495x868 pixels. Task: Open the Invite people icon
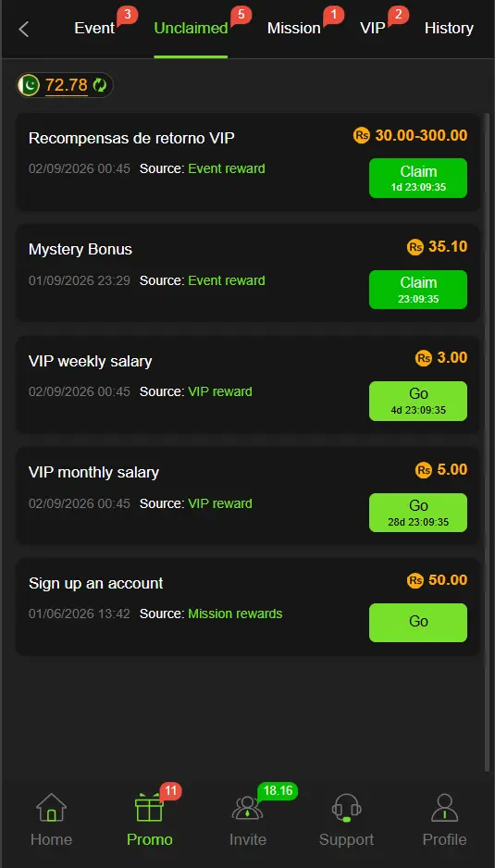point(248,808)
